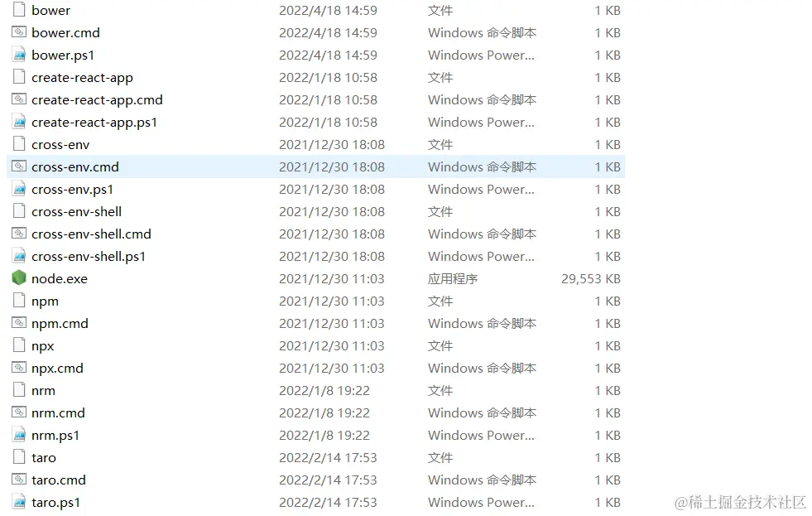Select the nrm.ps1 file name
This screenshot has height=516, width=812.
click(x=55, y=436)
